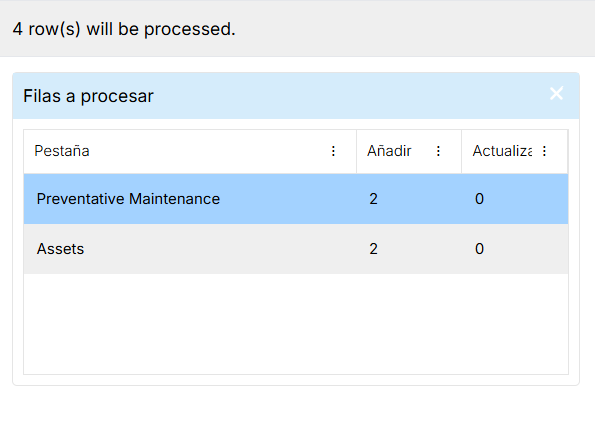Click the Preventative Maintenance name text
This screenshot has width=595, height=428.
tap(128, 199)
